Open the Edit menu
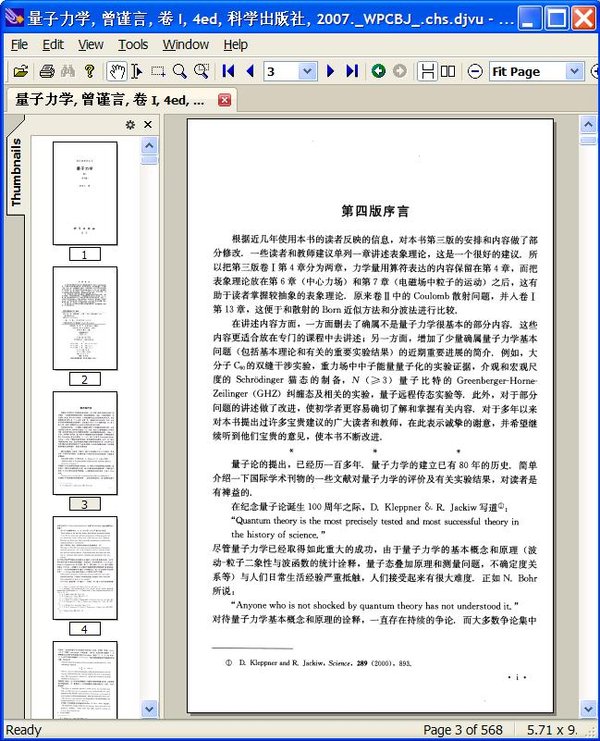Viewport: 600px width, 741px height. click(x=53, y=44)
